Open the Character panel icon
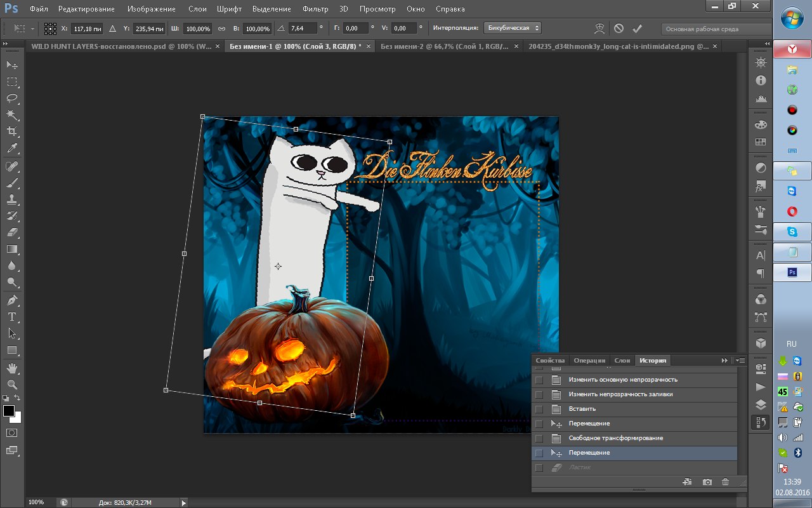The height and width of the screenshot is (508, 812). pyautogui.click(x=761, y=255)
